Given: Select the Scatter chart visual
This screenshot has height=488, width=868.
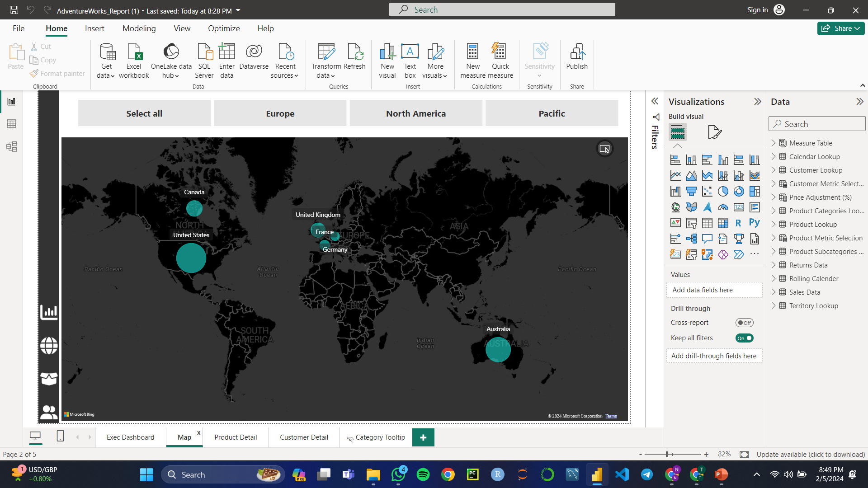Looking at the screenshot, I should [707, 192].
